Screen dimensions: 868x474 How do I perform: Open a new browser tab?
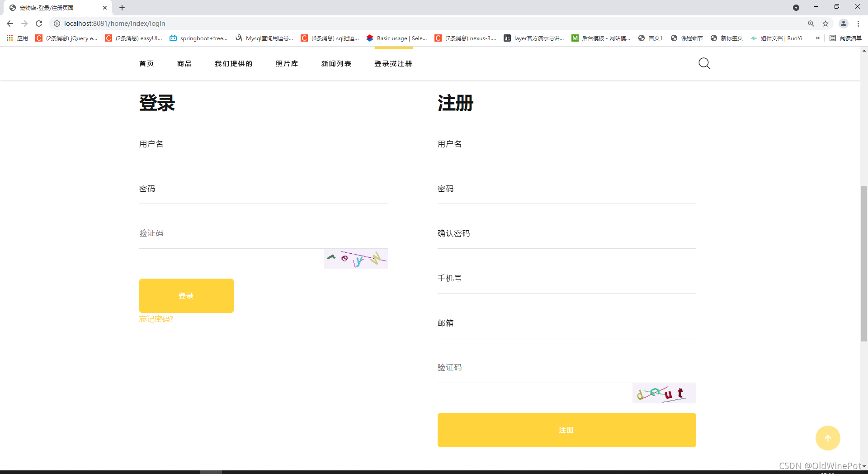pyautogui.click(x=122, y=8)
